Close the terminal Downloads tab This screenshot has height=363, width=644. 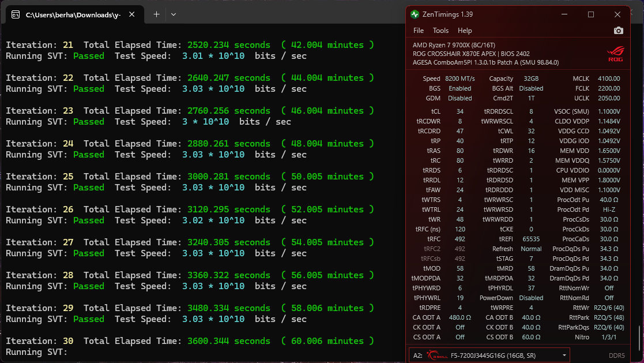click(132, 14)
